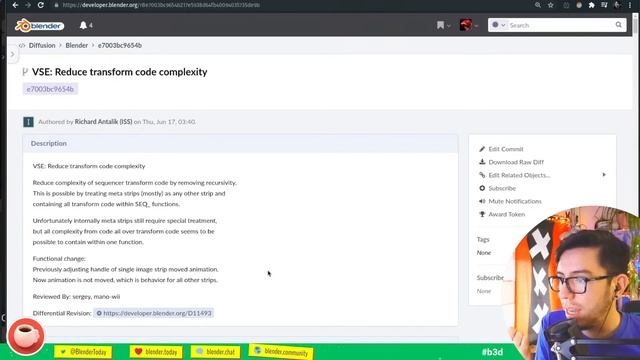Reload the page
The height and width of the screenshot is (360, 640).
click(x=41, y=5)
